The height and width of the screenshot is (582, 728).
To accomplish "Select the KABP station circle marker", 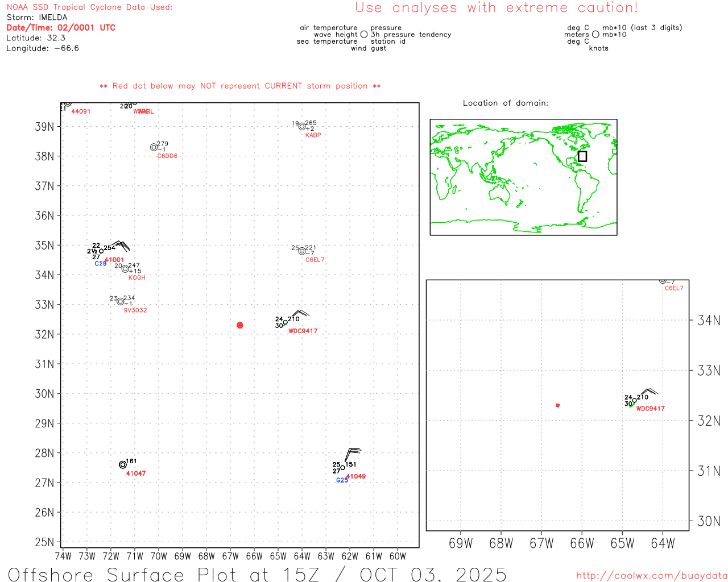I will pos(302,127).
